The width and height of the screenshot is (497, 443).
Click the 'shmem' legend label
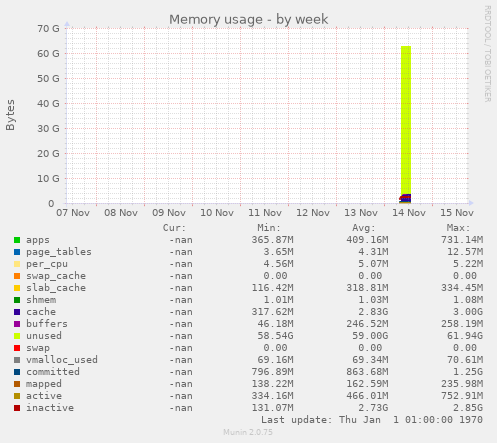tap(41, 300)
